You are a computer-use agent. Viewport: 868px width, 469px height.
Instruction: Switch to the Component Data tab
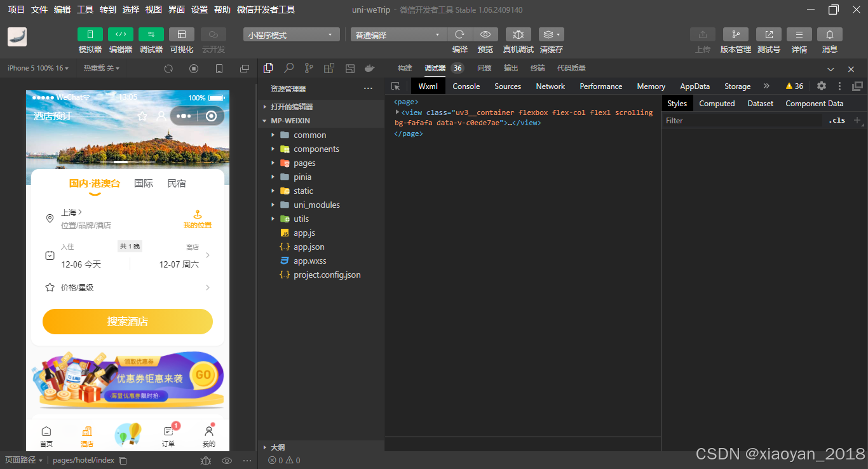(x=815, y=104)
